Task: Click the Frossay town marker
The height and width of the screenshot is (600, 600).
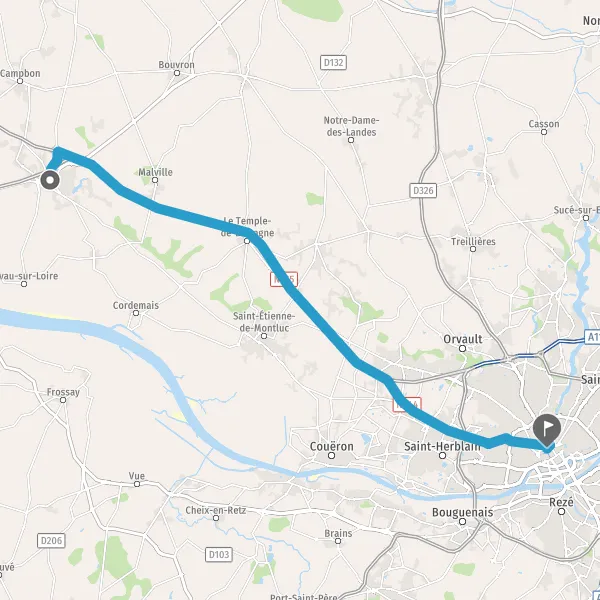Action: (x=63, y=400)
